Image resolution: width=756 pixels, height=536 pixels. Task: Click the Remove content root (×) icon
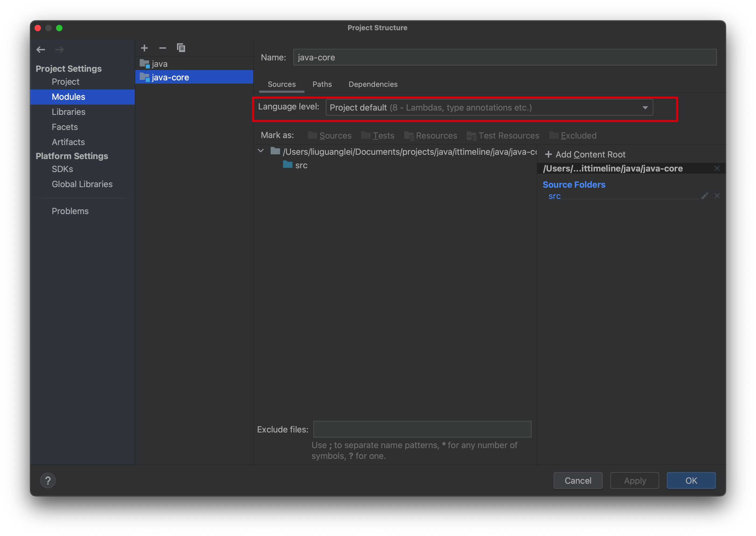[717, 169]
